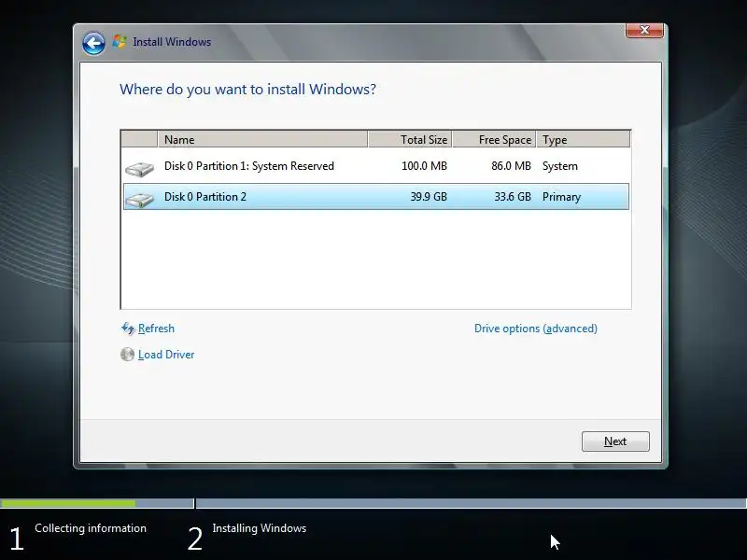Viewport: 747px width, 560px height.
Task: Select the Disk 0 Partition 2 row
Action: 376,197
